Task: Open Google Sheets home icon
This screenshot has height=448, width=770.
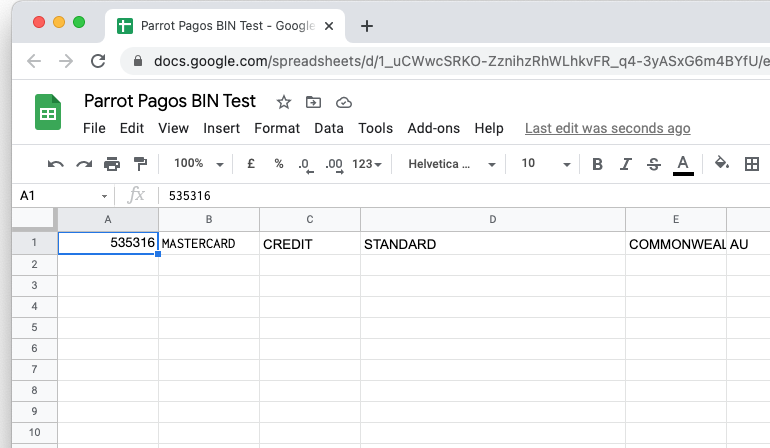Action: pos(48,112)
